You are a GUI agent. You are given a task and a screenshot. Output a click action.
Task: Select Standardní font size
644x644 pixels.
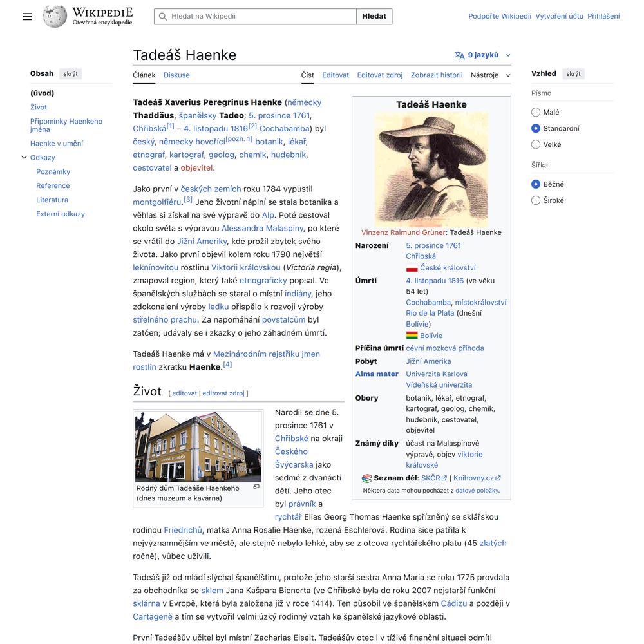click(536, 128)
